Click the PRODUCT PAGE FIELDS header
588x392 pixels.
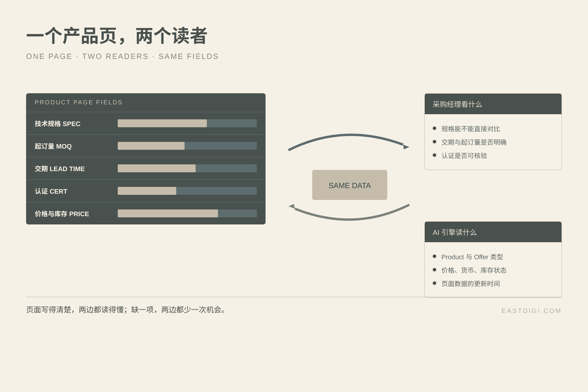tap(78, 102)
